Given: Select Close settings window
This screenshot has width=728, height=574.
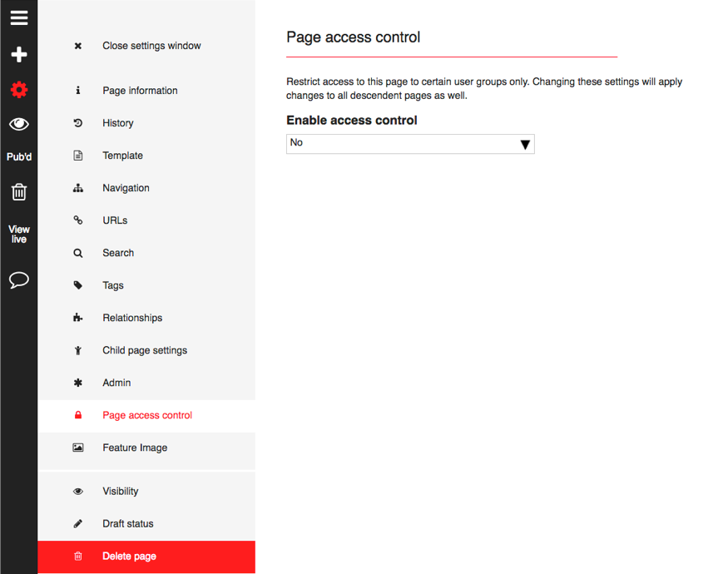Looking at the screenshot, I should click(151, 46).
